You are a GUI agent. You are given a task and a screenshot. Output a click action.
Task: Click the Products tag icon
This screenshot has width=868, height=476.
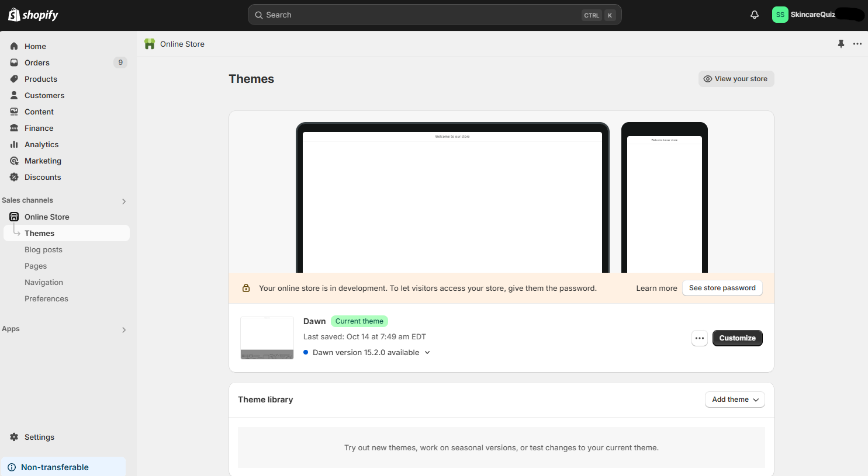click(14, 79)
